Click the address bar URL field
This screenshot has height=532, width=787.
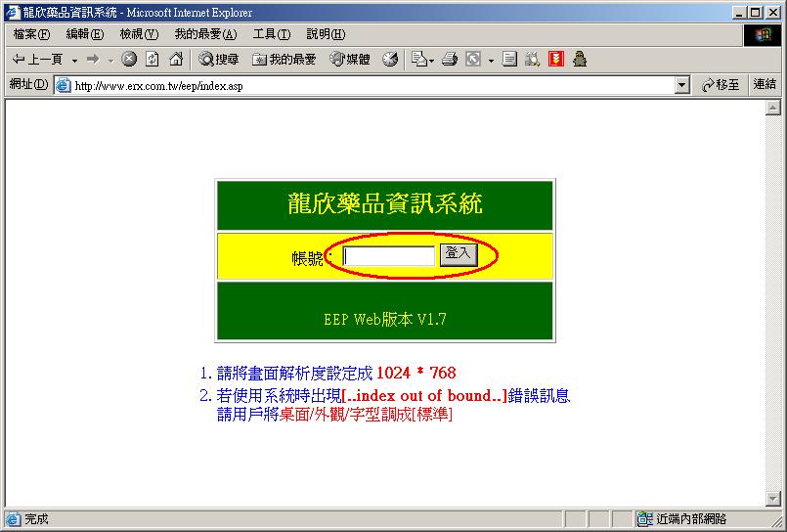[372, 86]
